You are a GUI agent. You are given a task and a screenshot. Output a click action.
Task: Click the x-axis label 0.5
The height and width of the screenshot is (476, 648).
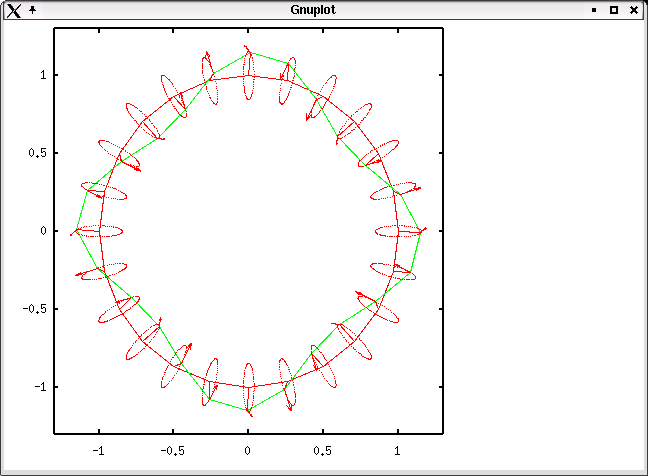pyautogui.click(x=323, y=451)
